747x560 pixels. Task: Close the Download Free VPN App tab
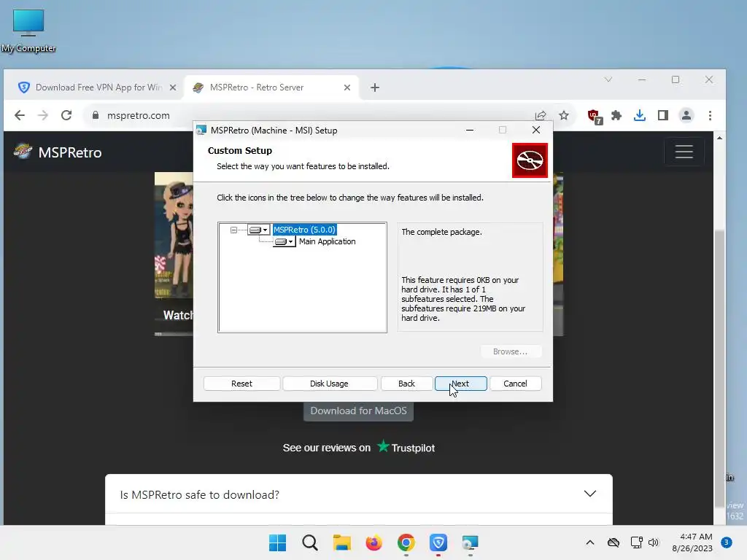173,87
